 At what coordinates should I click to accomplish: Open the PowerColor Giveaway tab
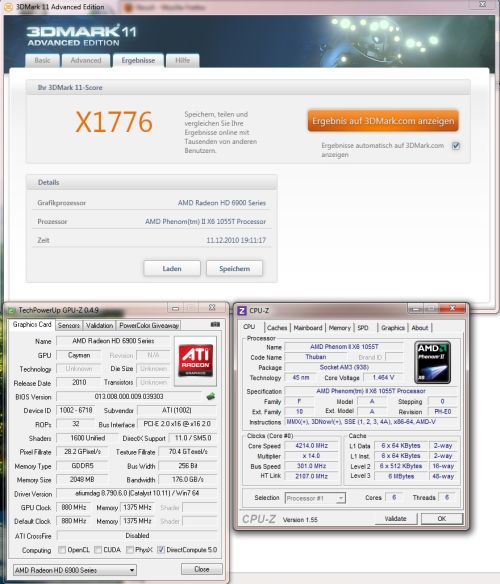tap(149, 326)
